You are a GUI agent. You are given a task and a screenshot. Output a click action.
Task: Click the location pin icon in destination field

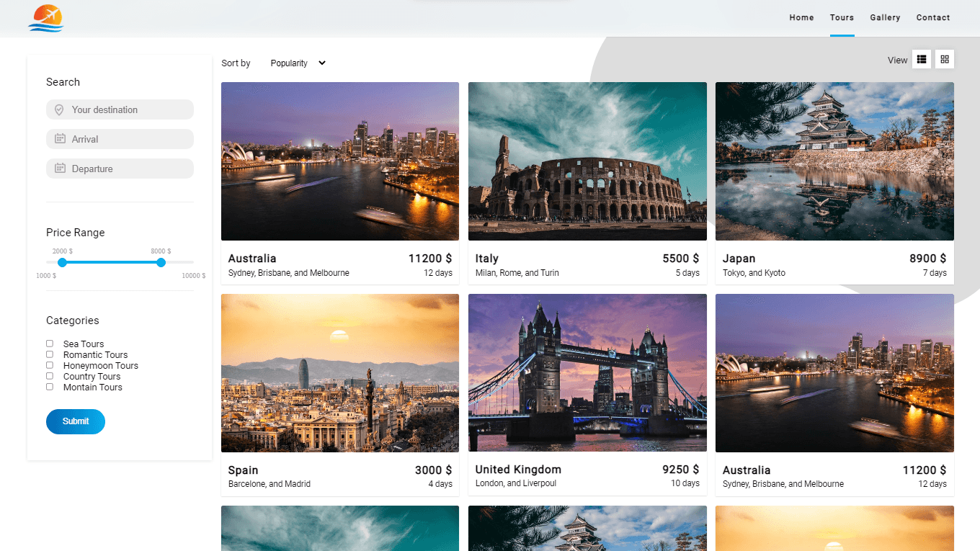pos(59,110)
